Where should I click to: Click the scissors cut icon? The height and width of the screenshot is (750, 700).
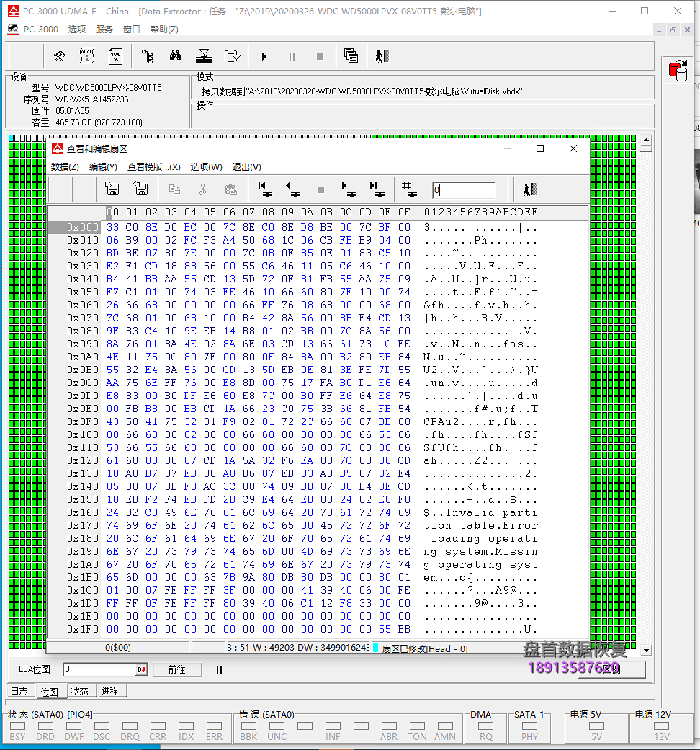click(203, 189)
